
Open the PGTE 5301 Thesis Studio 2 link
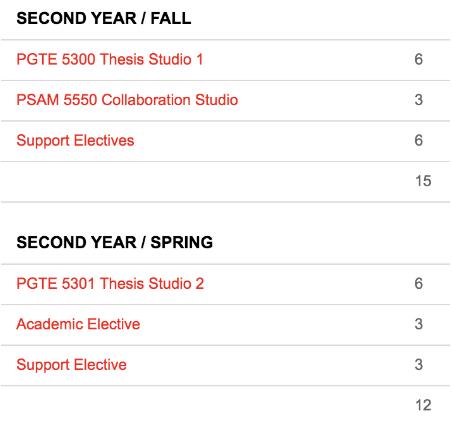click(x=110, y=284)
